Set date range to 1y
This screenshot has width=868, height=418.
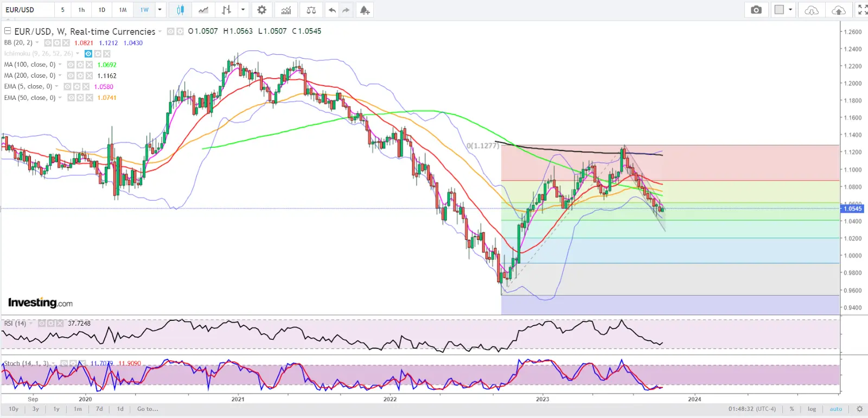pyautogui.click(x=56, y=409)
